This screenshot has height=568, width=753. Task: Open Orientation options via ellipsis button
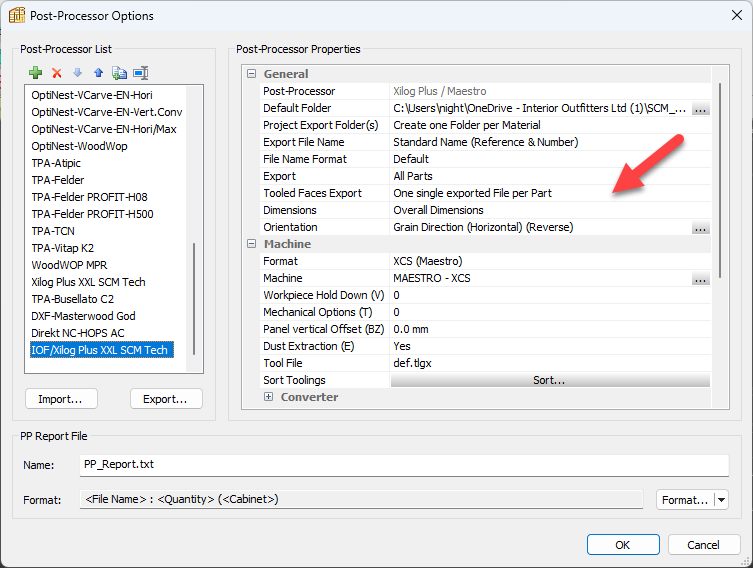pyautogui.click(x=700, y=228)
